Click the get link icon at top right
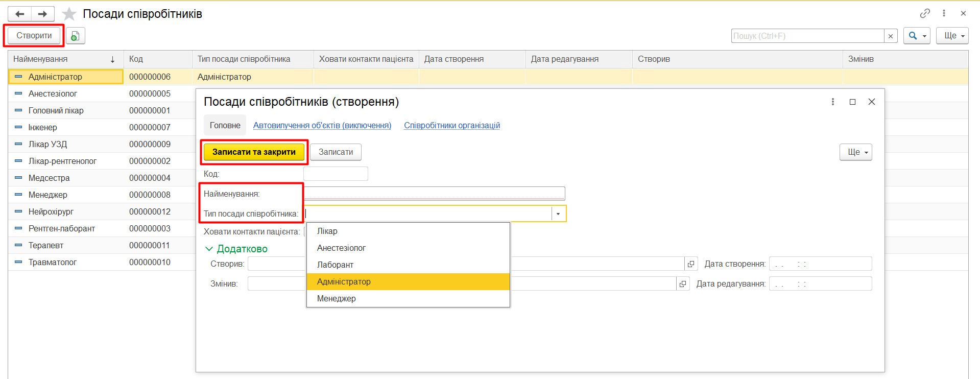 tap(925, 13)
